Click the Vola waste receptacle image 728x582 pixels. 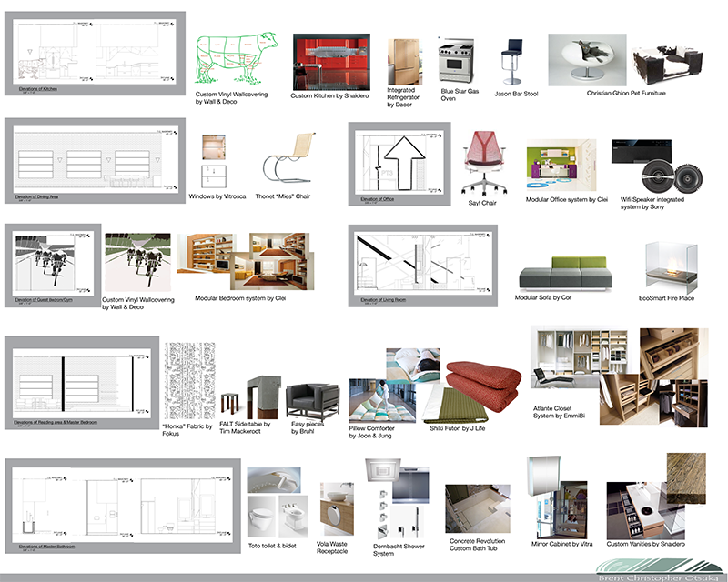(x=337, y=509)
